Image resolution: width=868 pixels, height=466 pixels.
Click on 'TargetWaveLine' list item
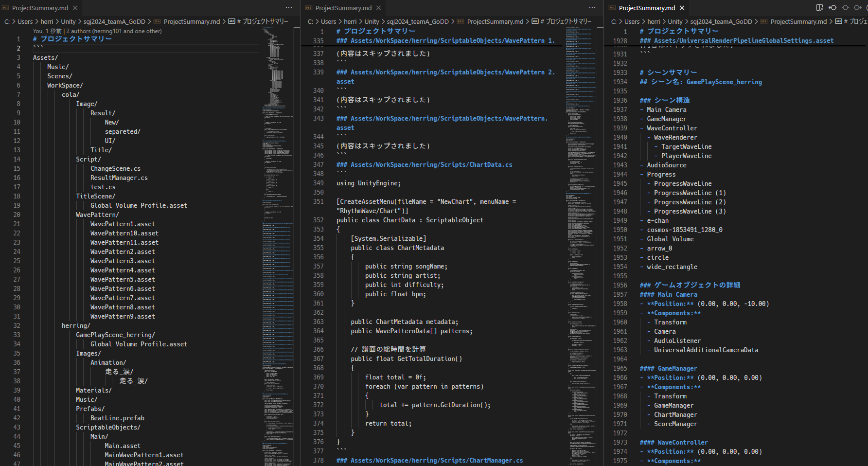[686, 146]
